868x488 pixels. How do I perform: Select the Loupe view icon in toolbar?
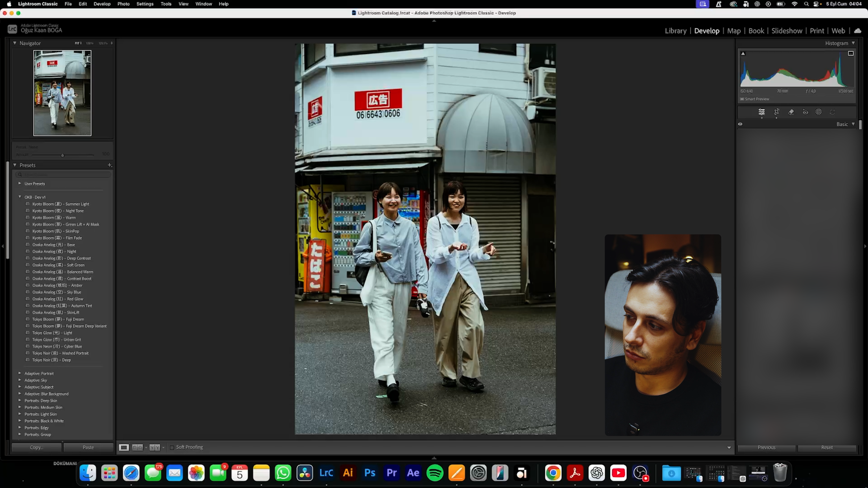pyautogui.click(x=124, y=447)
